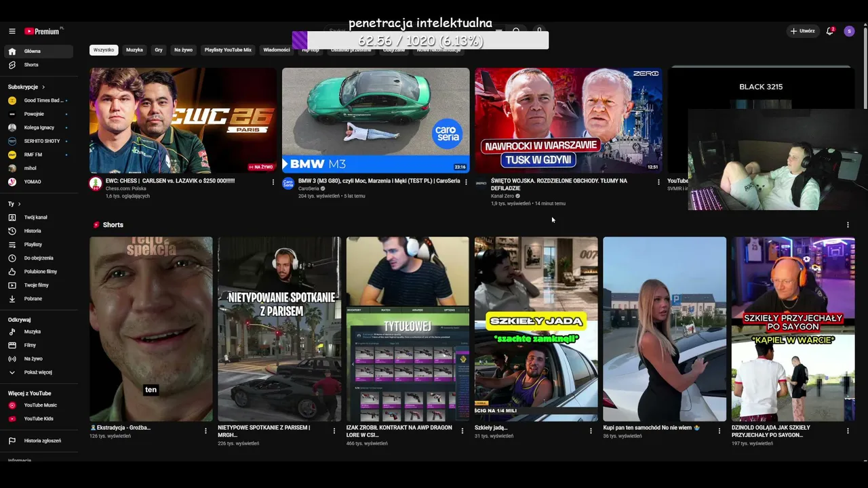Open the notifications bell
Image resolution: width=868 pixels, height=488 pixels.
829,31
